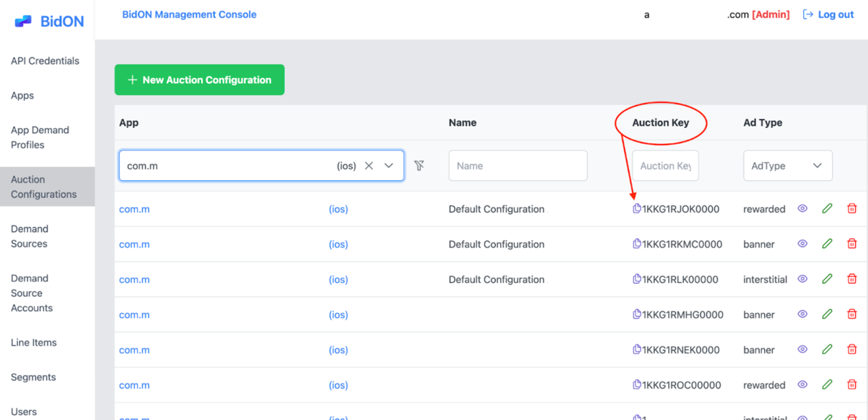
Task: Create a New Auction Configuration
Action: tap(199, 79)
